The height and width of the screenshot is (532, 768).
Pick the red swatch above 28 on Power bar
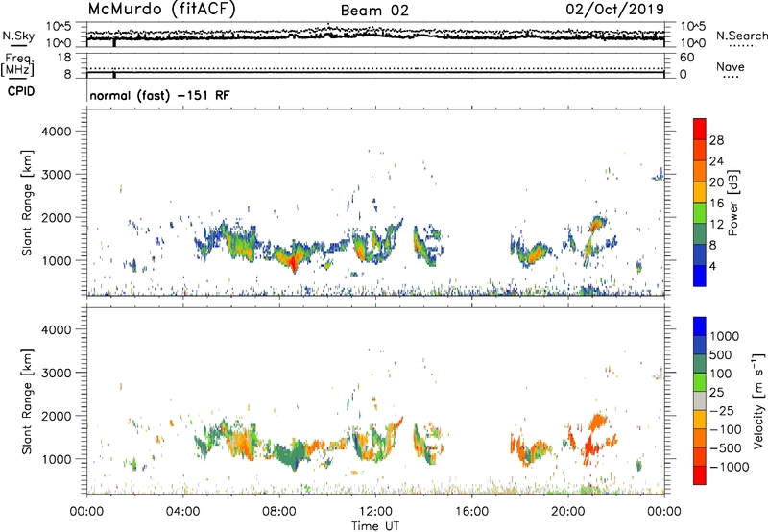(x=700, y=129)
